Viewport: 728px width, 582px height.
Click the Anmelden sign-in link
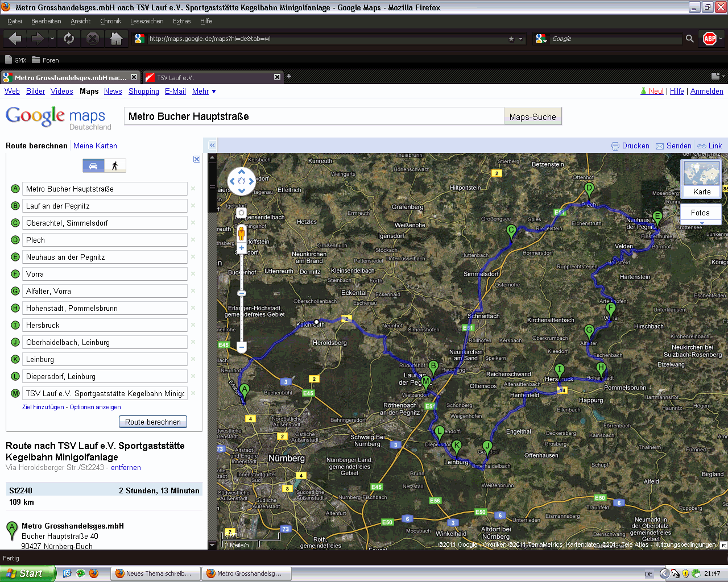click(x=707, y=91)
